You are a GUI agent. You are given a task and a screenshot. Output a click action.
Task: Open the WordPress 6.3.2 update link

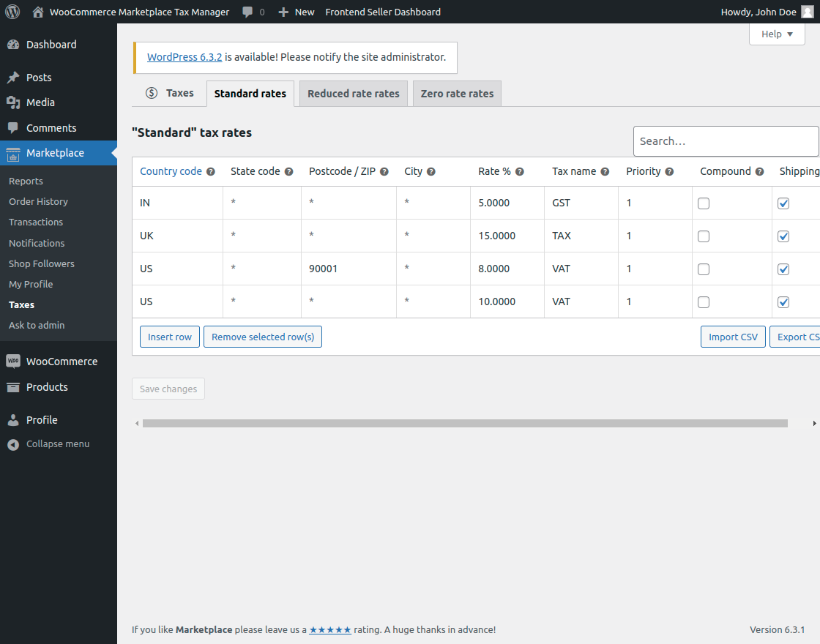point(184,56)
